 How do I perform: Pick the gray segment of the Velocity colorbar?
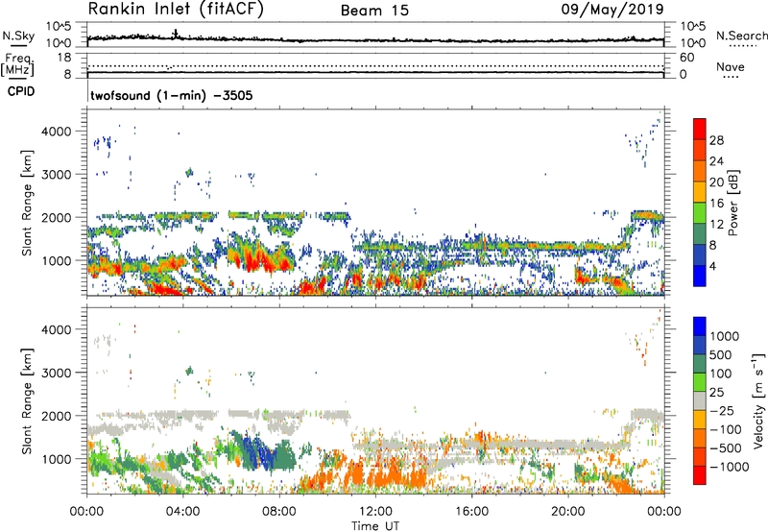click(700, 400)
